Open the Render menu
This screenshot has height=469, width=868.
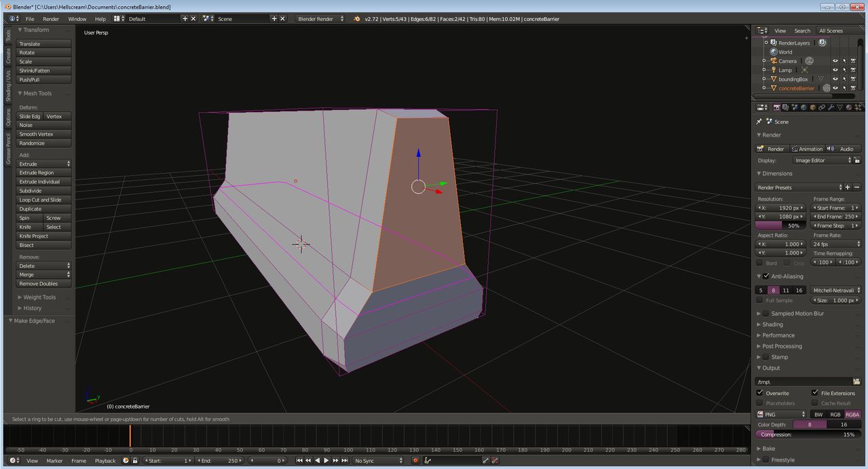pyautogui.click(x=50, y=18)
